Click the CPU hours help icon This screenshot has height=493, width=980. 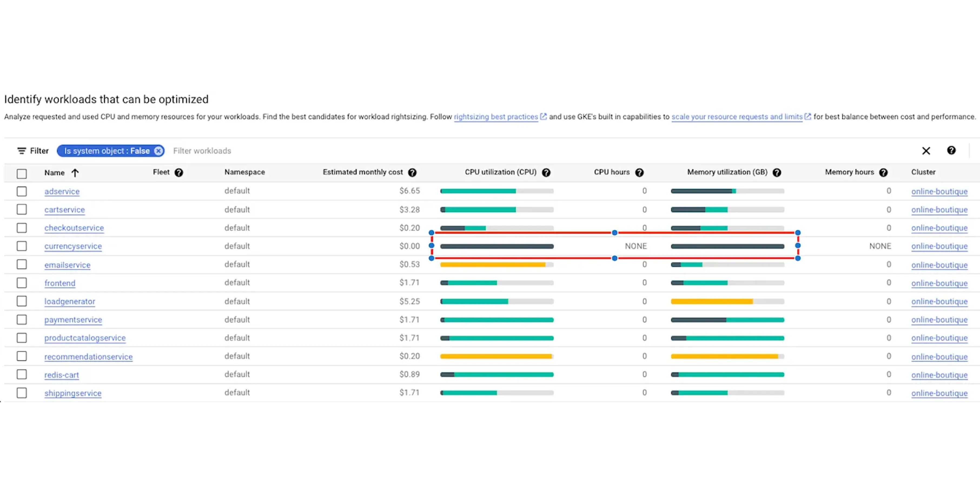click(640, 172)
